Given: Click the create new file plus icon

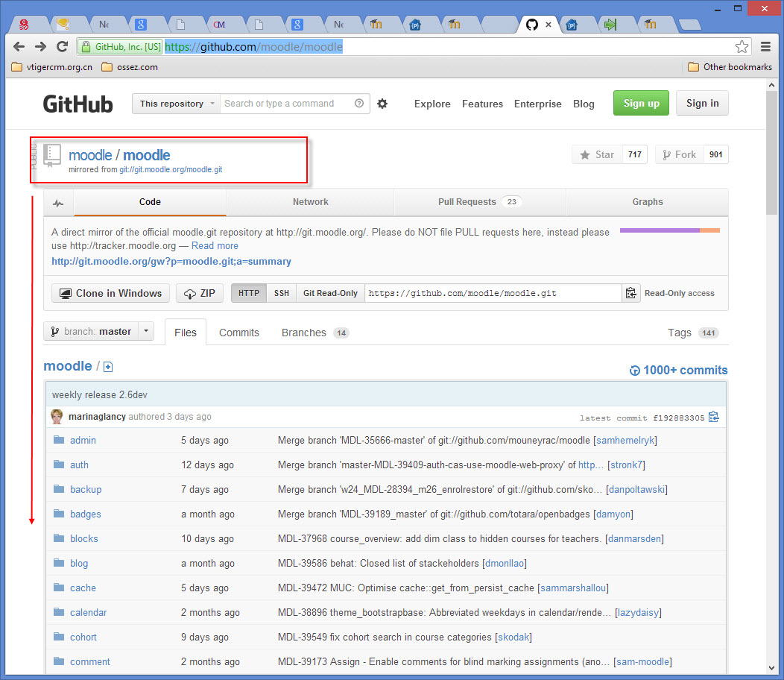Looking at the screenshot, I should pos(108,367).
